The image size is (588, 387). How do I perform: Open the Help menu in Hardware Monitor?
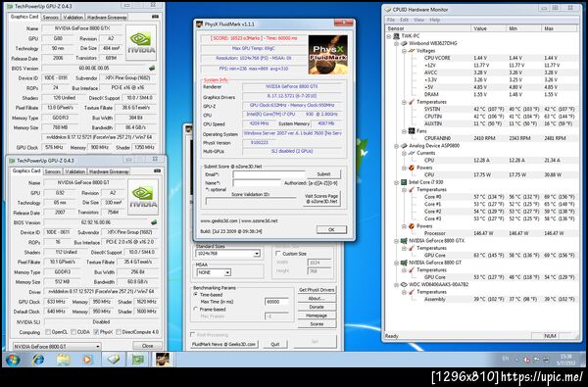tap(434, 20)
